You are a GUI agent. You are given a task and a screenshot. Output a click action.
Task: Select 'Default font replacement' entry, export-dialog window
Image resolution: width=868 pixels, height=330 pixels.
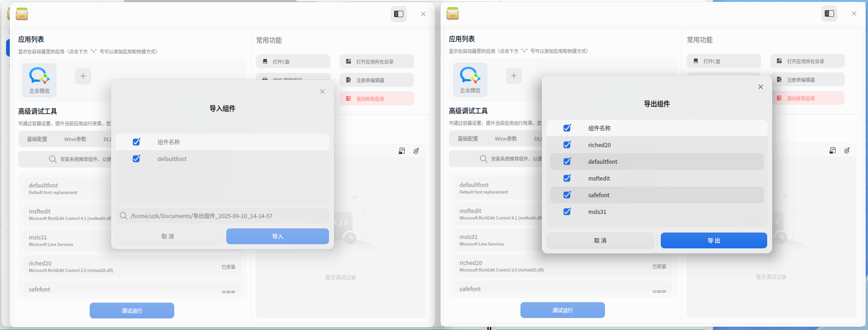(x=498, y=188)
